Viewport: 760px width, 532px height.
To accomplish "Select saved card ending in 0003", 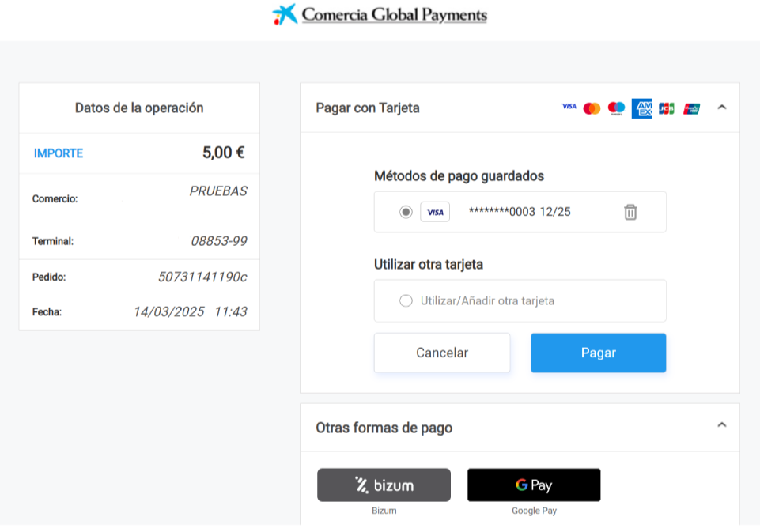I will [406, 212].
